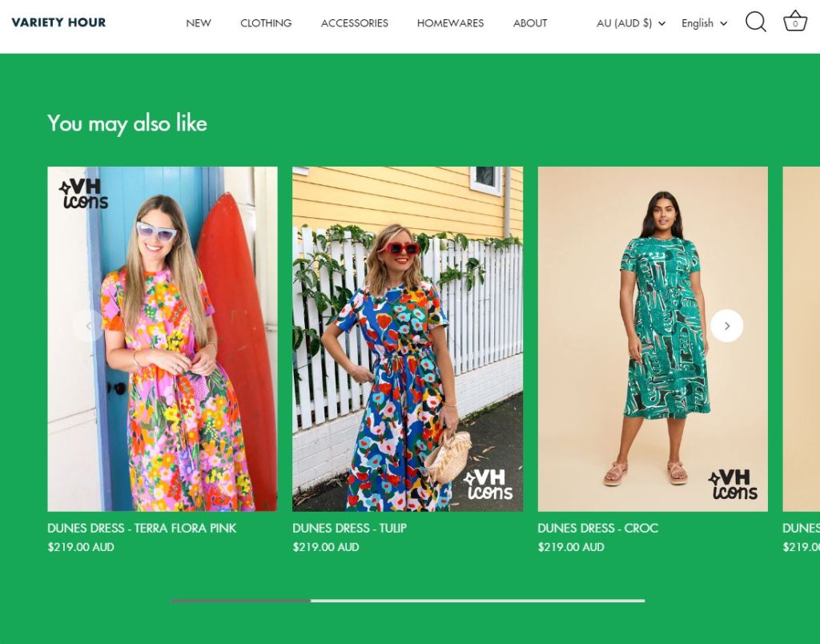The image size is (820, 644).
Task: Click the Variety Hour logo
Action: [58, 22]
